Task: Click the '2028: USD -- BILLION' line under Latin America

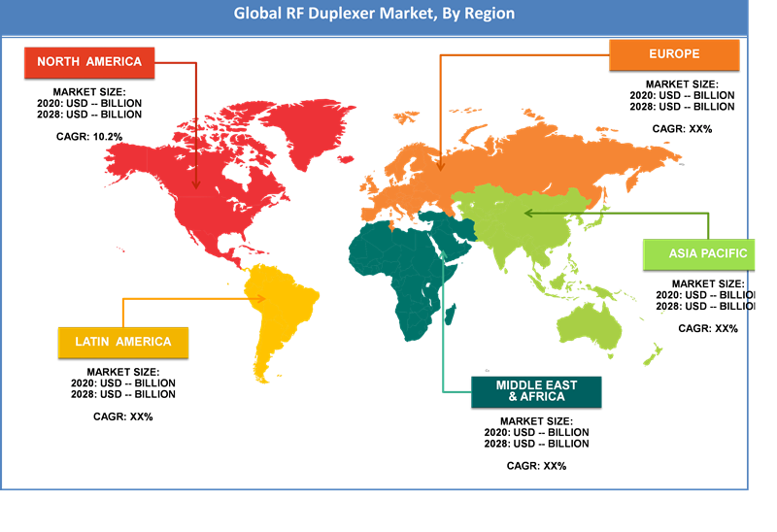Action: [x=123, y=394]
